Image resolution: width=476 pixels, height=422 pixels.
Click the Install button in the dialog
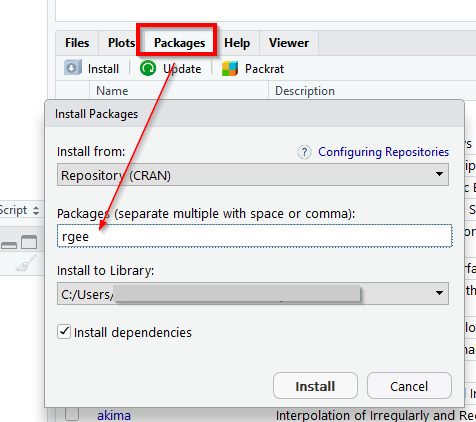[x=315, y=386]
